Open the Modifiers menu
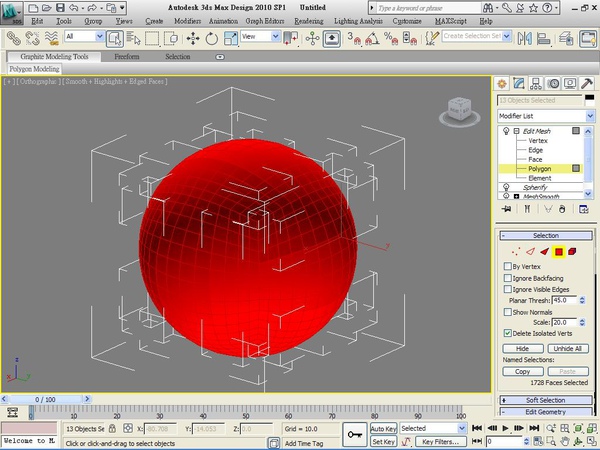This screenshot has width=600, height=450. [x=188, y=21]
